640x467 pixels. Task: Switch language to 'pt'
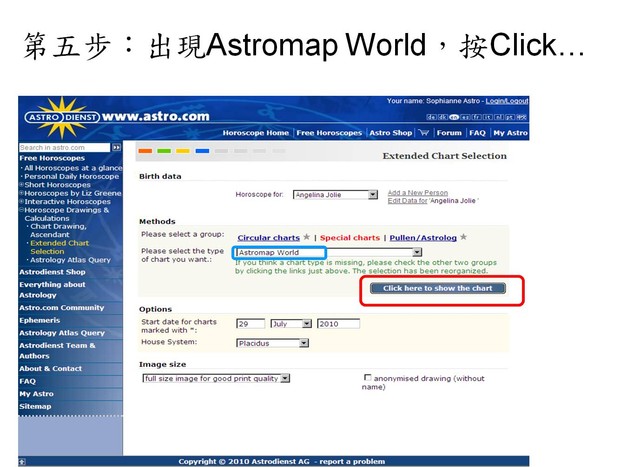pos(510,117)
